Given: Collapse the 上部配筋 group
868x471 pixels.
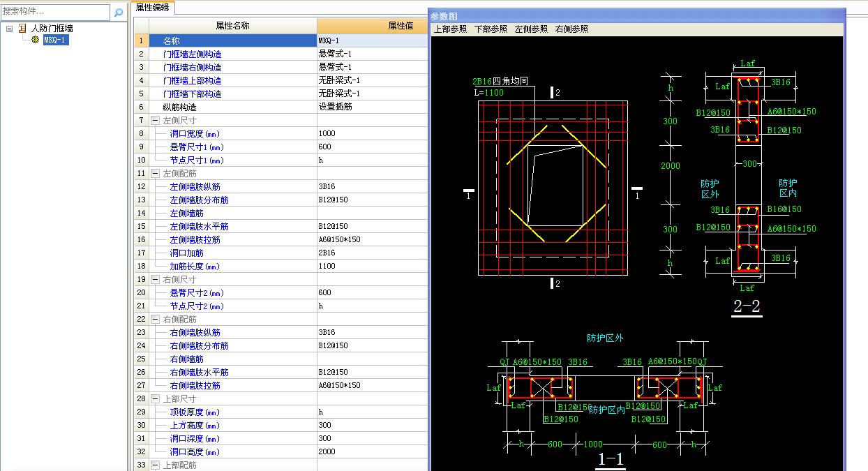Looking at the screenshot, I should [x=155, y=465].
